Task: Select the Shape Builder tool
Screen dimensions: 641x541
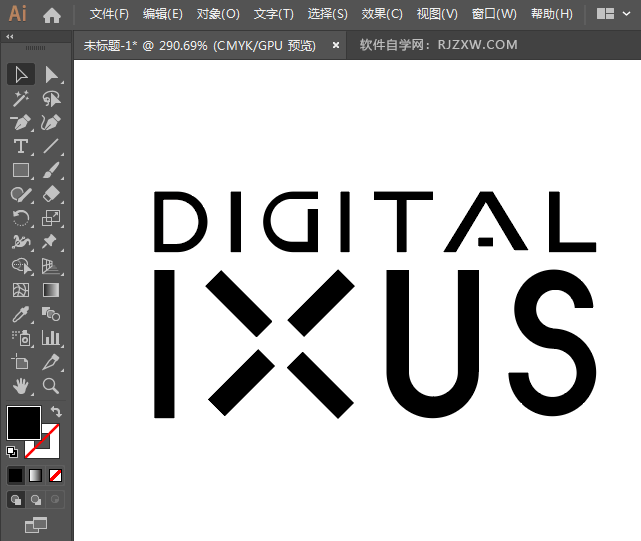Action: (21, 266)
